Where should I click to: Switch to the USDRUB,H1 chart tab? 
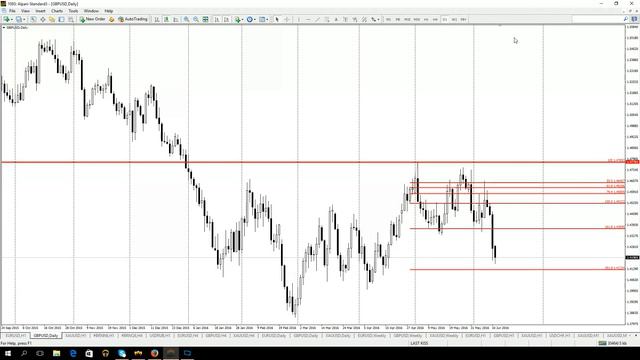coord(160,336)
